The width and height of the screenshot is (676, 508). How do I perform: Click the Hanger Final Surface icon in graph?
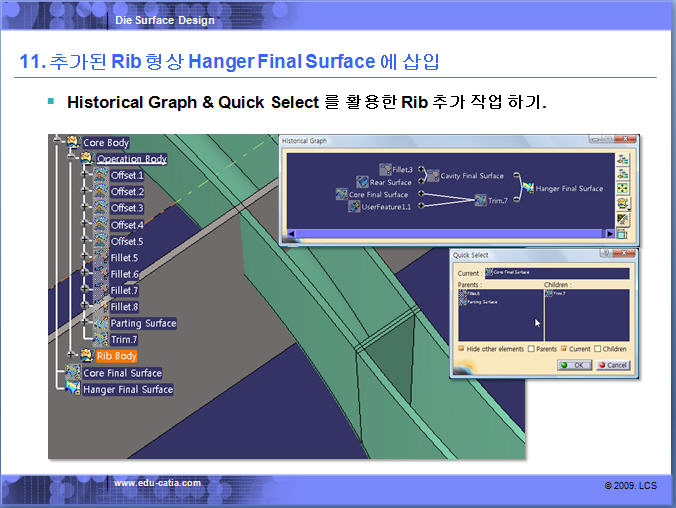(527, 188)
